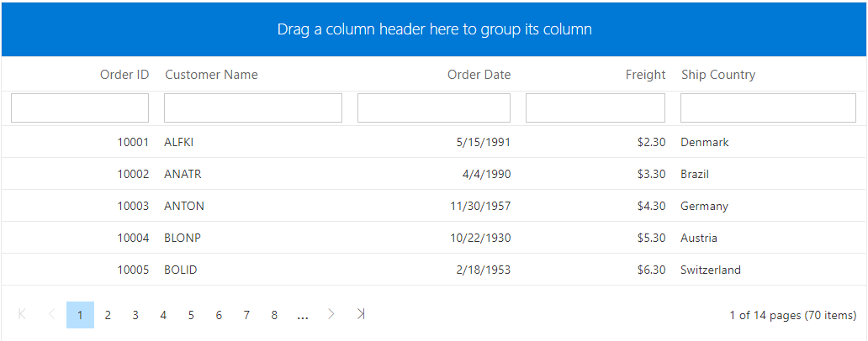Select page 7 in pager
The height and width of the screenshot is (341, 868).
[246, 315]
